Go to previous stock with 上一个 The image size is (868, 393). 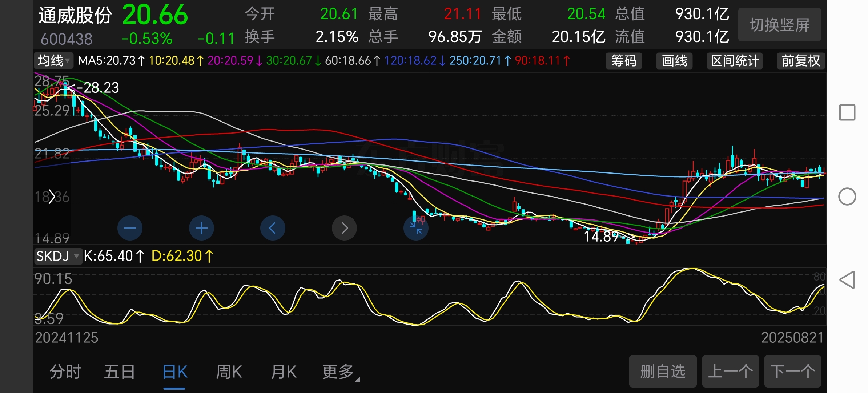click(731, 372)
